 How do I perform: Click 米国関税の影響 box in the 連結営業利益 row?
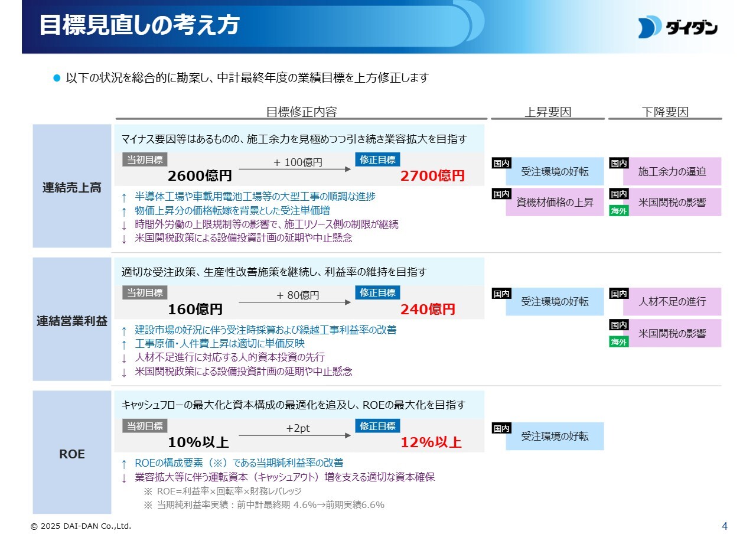672,333
